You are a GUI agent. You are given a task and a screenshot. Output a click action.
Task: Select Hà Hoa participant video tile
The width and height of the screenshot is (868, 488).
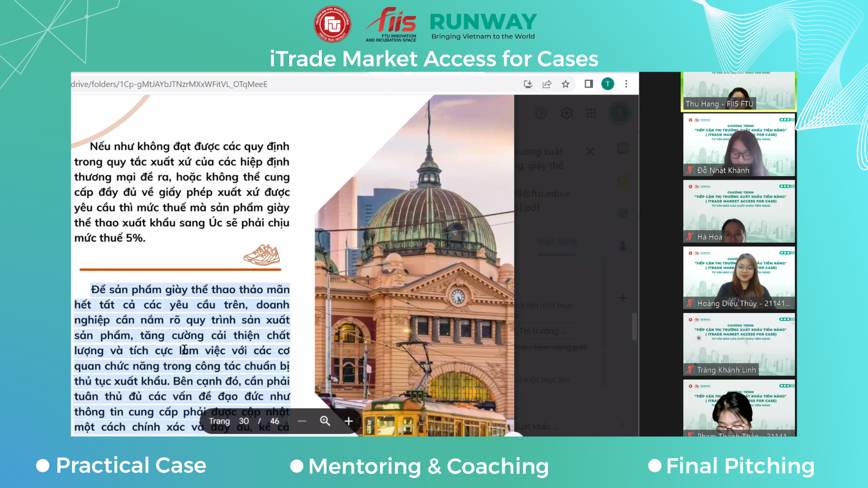click(x=739, y=211)
